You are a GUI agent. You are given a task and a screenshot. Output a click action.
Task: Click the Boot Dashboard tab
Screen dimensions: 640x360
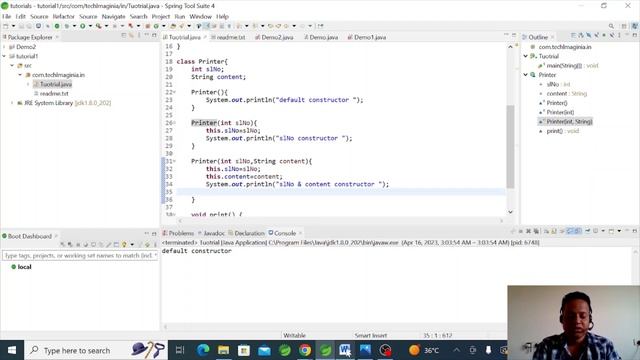pos(29,236)
